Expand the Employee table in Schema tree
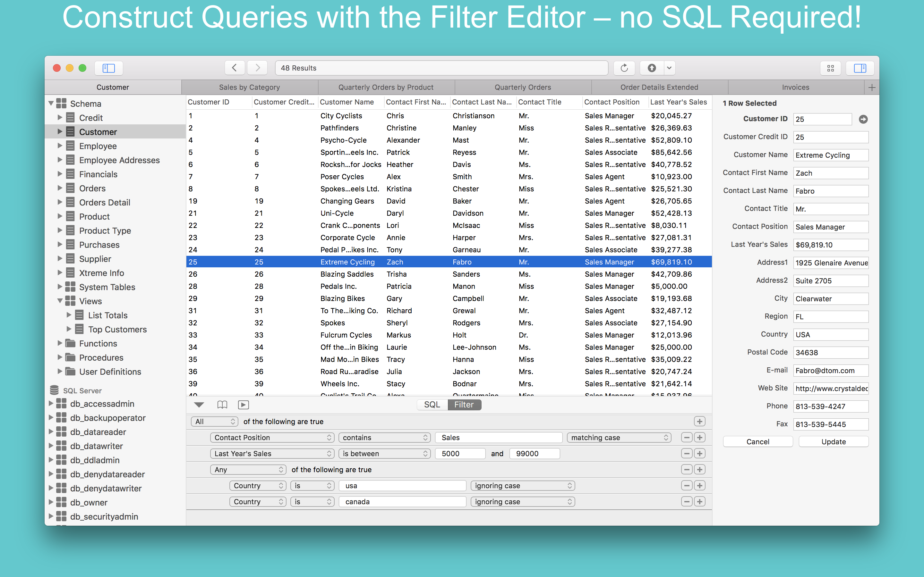The height and width of the screenshot is (577, 924). tap(60, 146)
